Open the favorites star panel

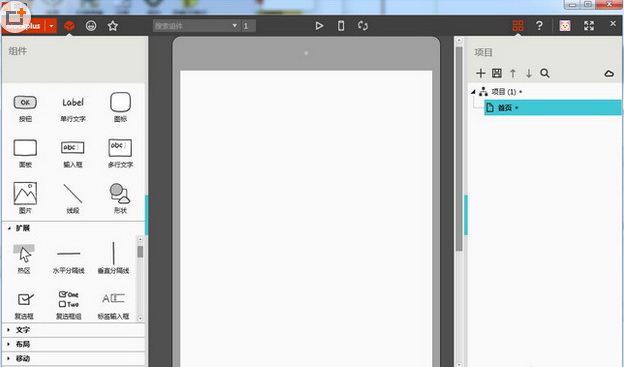(x=113, y=26)
